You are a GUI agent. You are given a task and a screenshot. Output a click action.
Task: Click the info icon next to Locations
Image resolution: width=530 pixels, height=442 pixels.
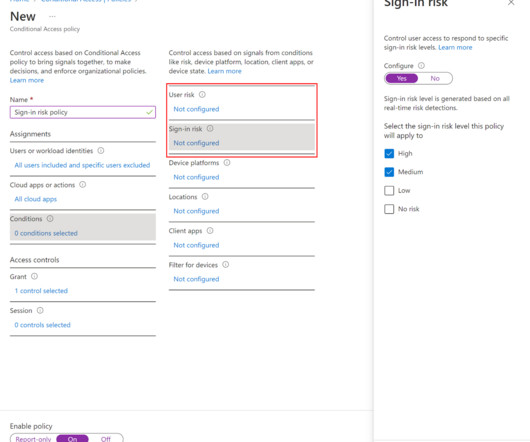205,196
